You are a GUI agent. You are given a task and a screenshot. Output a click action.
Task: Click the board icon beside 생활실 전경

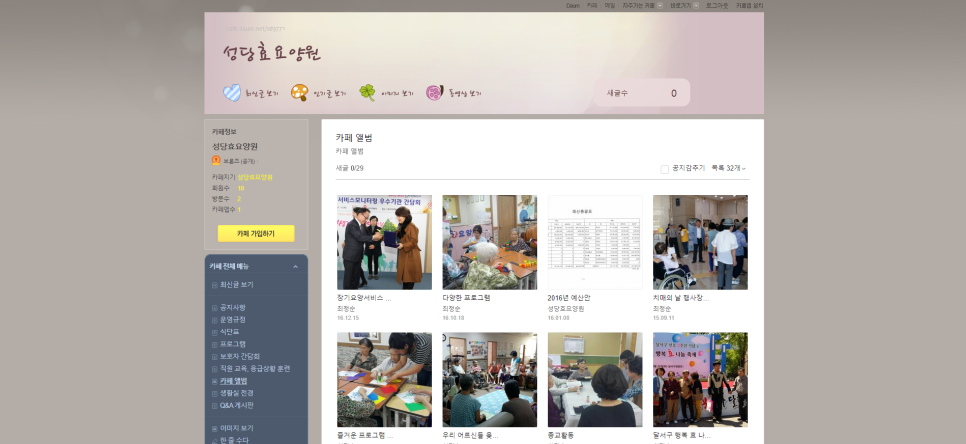(x=214, y=394)
